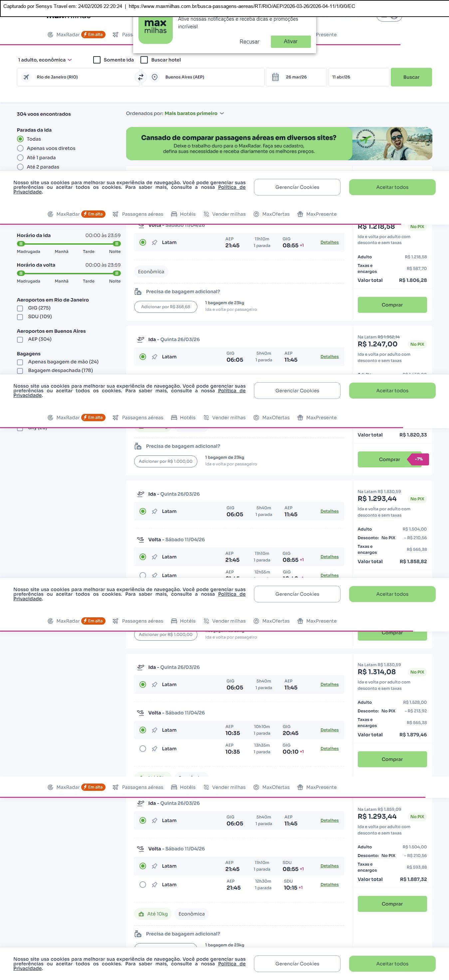Check the 'Somente ida' checkbox
This screenshot has width=449, height=980.
pos(97,60)
